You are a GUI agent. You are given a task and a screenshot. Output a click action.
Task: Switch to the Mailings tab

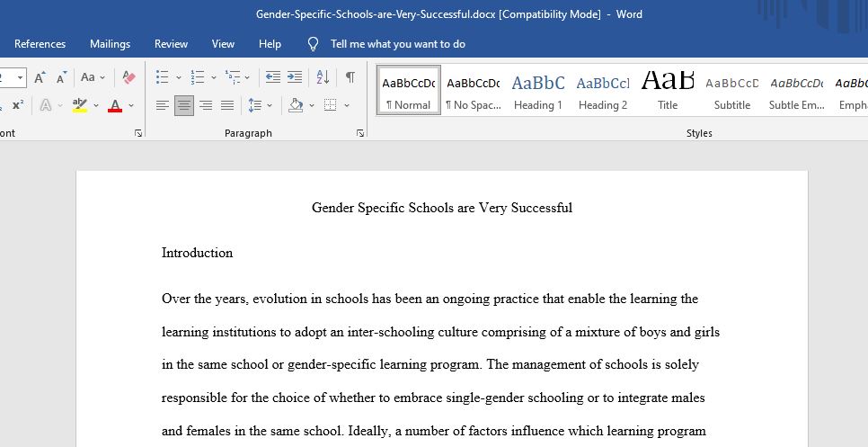(x=111, y=44)
